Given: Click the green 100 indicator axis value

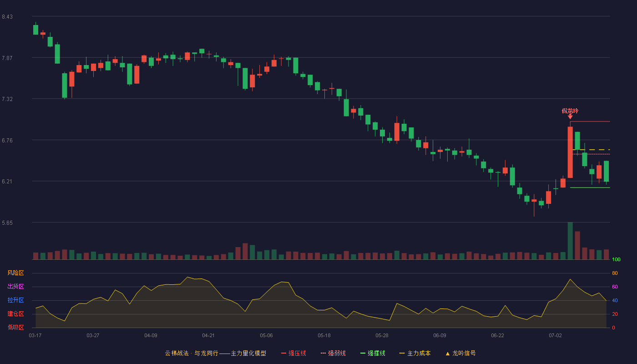Looking at the screenshot, I should point(616,260).
